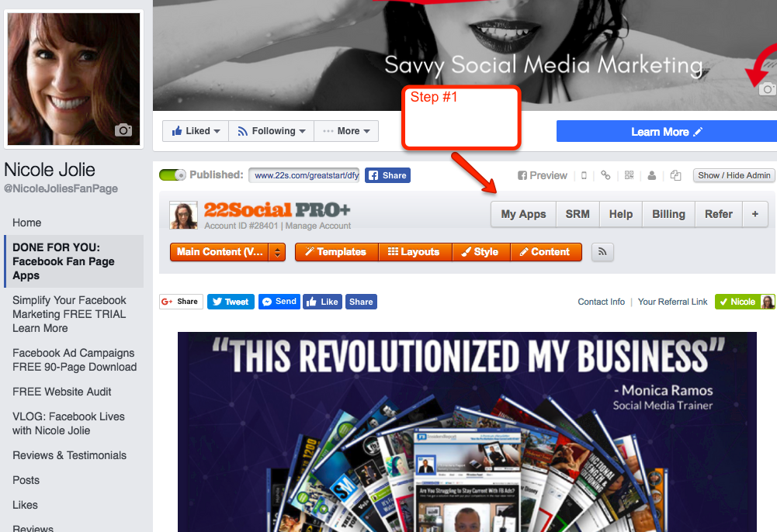Open the SRM tab

(578, 214)
